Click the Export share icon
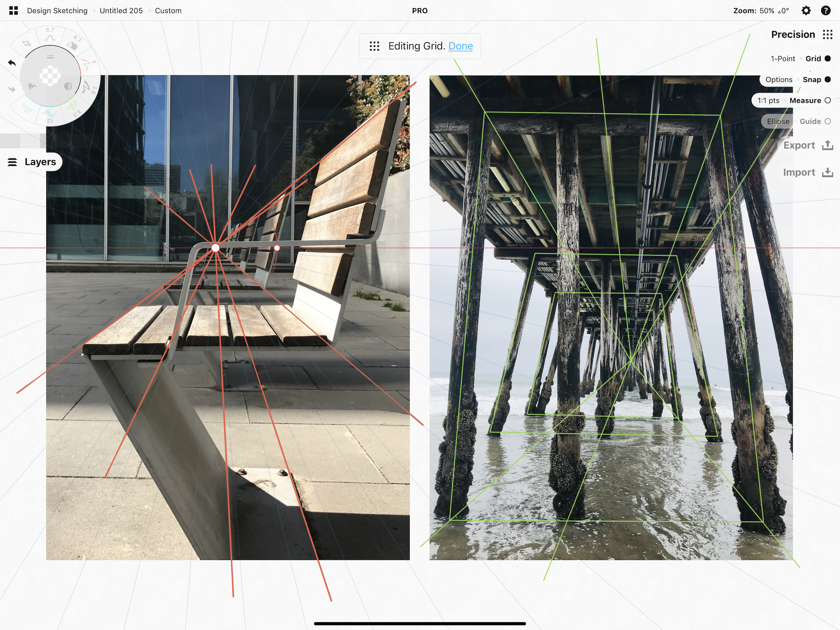 (x=827, y=145)
